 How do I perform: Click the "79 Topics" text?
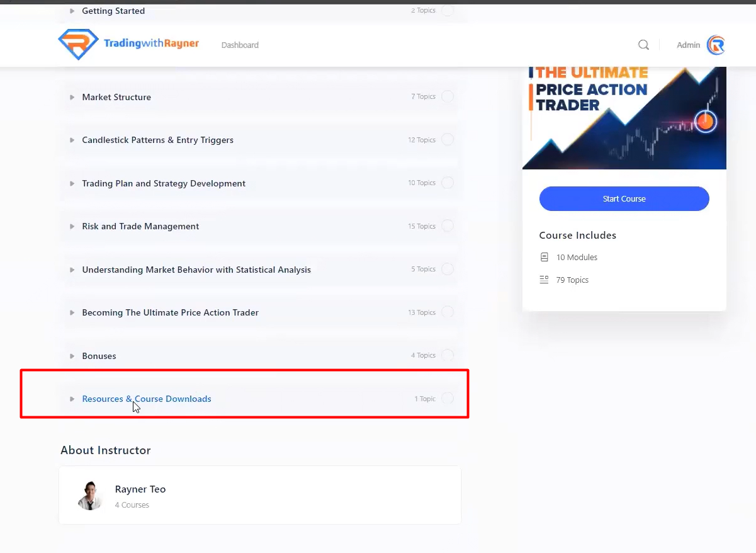pyautogui.click(x=572, y=280)
